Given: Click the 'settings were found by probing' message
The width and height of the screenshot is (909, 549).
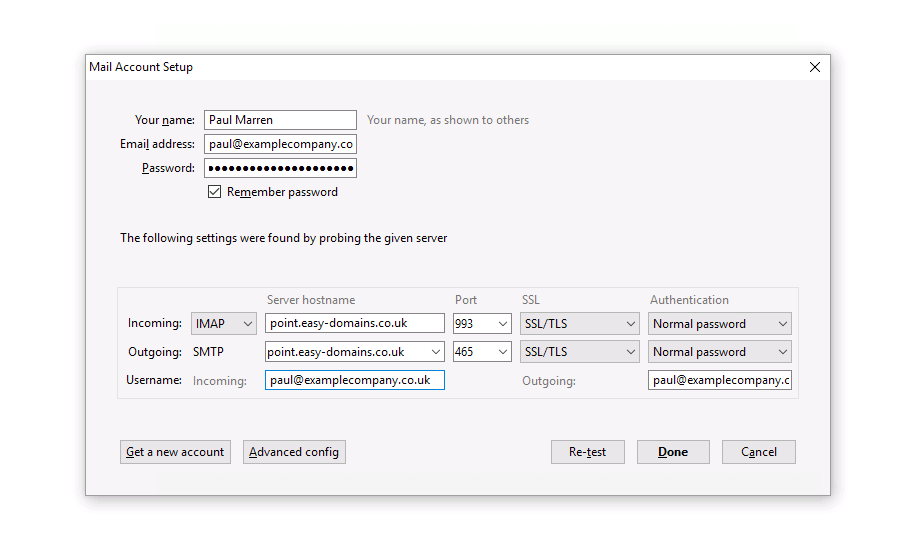Looking at the screenshot, I should click(x=283, y=238).
